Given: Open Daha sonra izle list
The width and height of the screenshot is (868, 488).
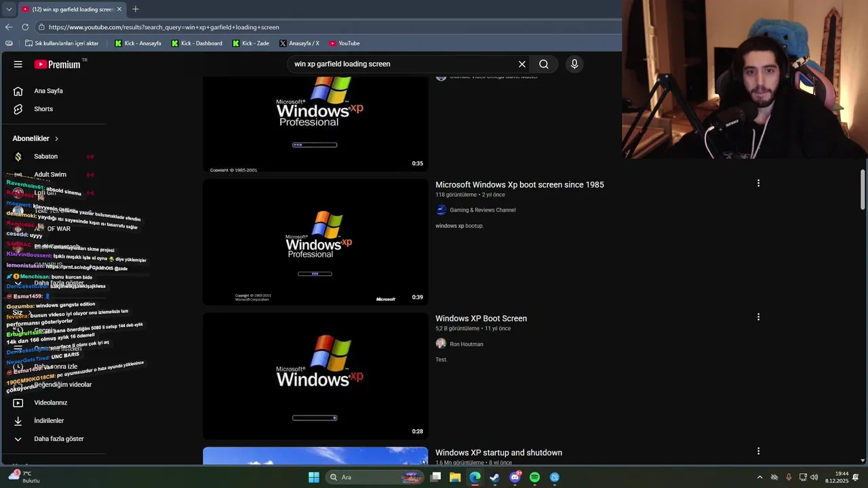Looking at the screenshot, I should click(x=54, y=367).
